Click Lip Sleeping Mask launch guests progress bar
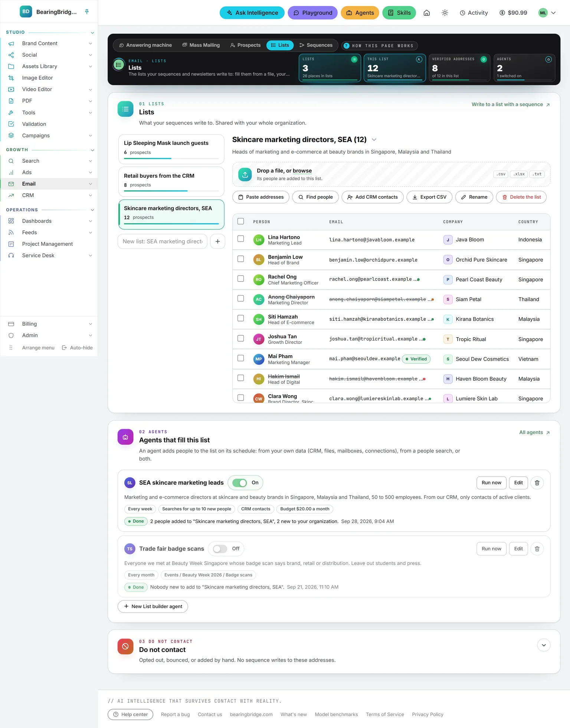Screen dimensions: 570x728 tap(171, 158)
